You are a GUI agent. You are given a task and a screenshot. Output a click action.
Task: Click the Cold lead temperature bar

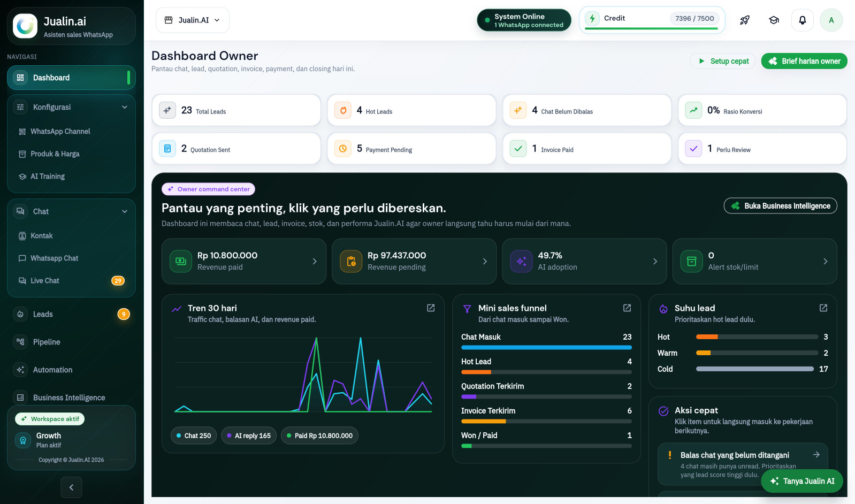tap(757, 369)
